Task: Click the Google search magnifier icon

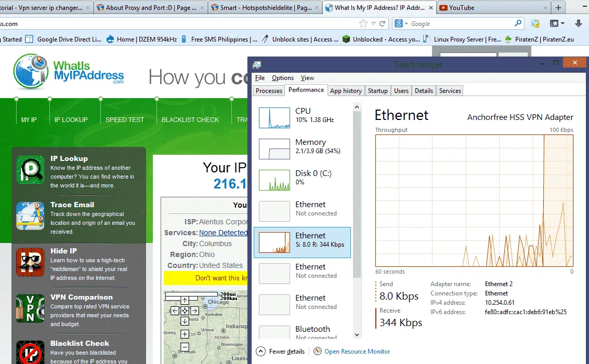Action: (518, 23)
